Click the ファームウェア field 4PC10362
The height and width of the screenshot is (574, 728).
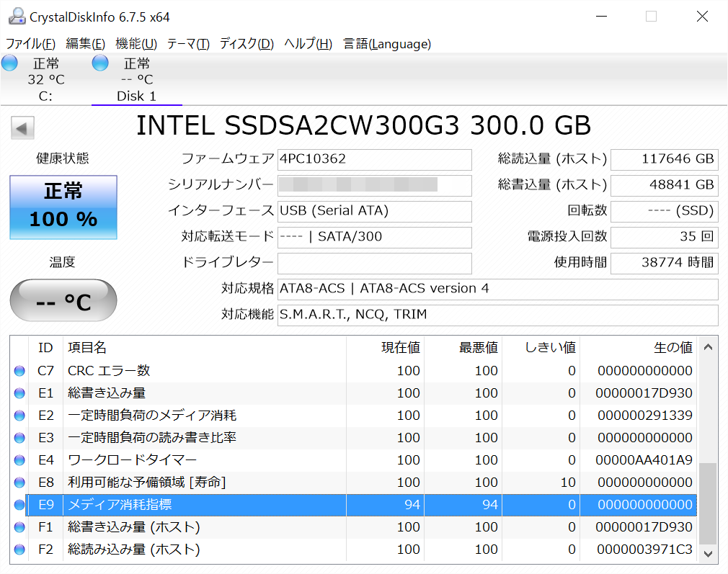coord(374,159)
